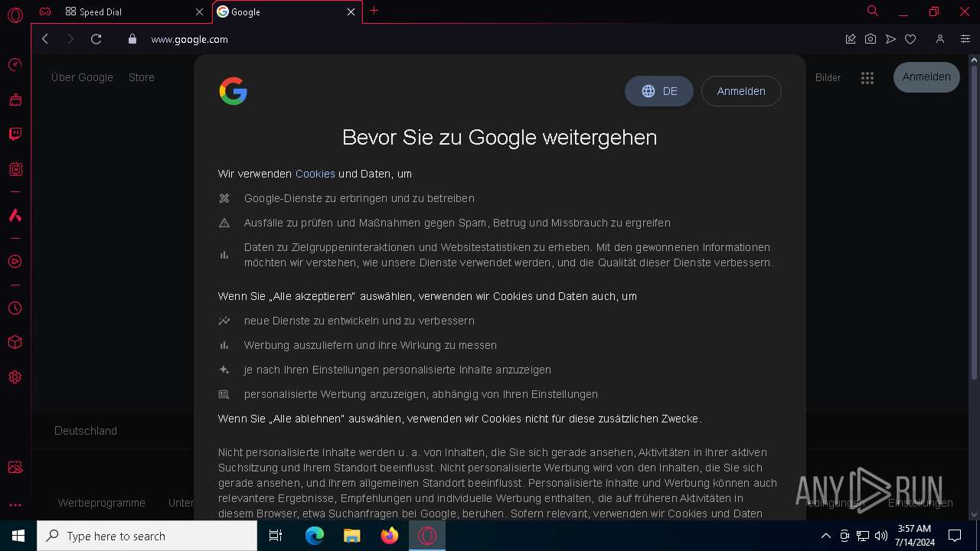Open Task View on the taskbar
Image resolution: width=980 pixels, height=551 pixels.
point(276,536)
